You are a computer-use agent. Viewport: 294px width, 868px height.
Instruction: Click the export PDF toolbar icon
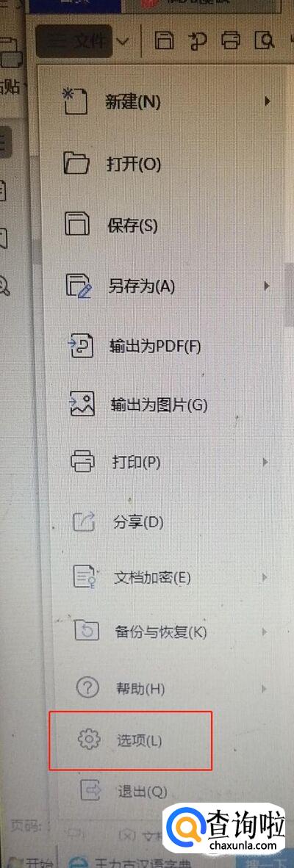click(x=196, y=40)
